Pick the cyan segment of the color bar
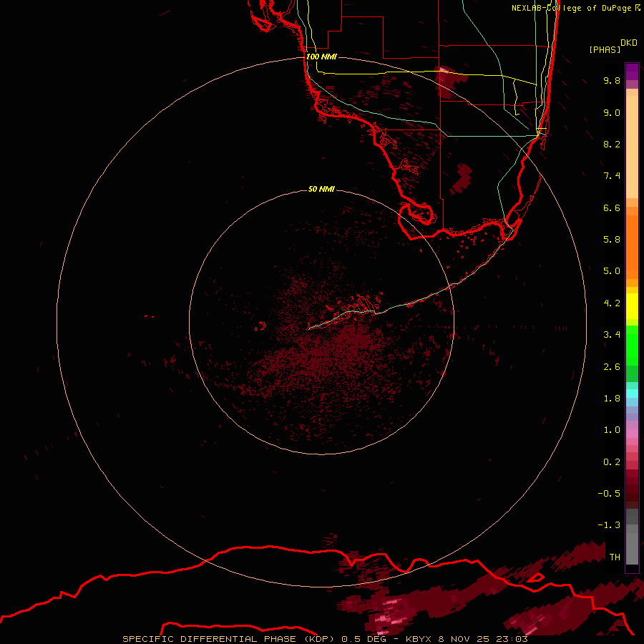The image size is (644, 644). tap(632, 393)
